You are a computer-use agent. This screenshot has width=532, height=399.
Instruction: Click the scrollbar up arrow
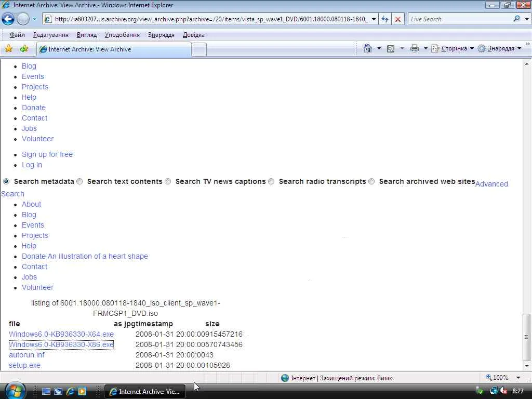tap(526, 64)
